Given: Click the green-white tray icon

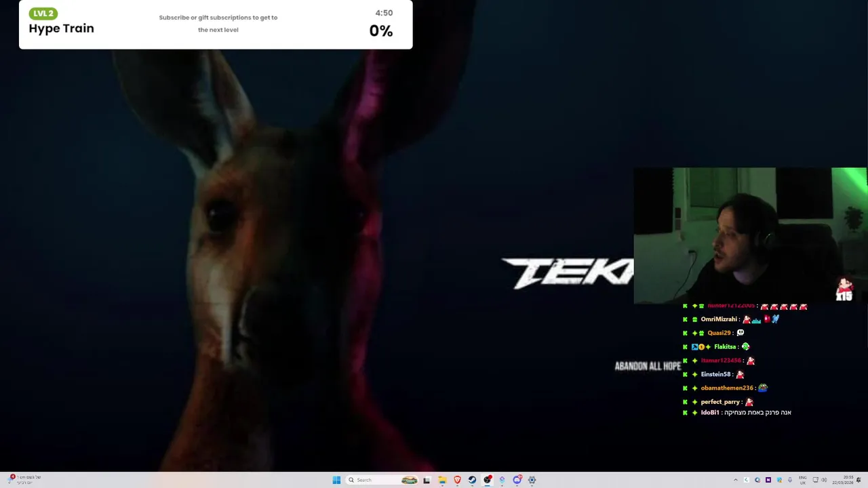Looking at the screenshot, I should click(x=747, y=480).
